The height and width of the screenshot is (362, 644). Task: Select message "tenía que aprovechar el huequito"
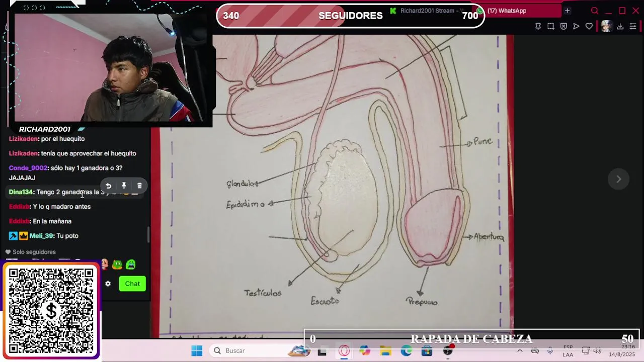click(89, 153)
